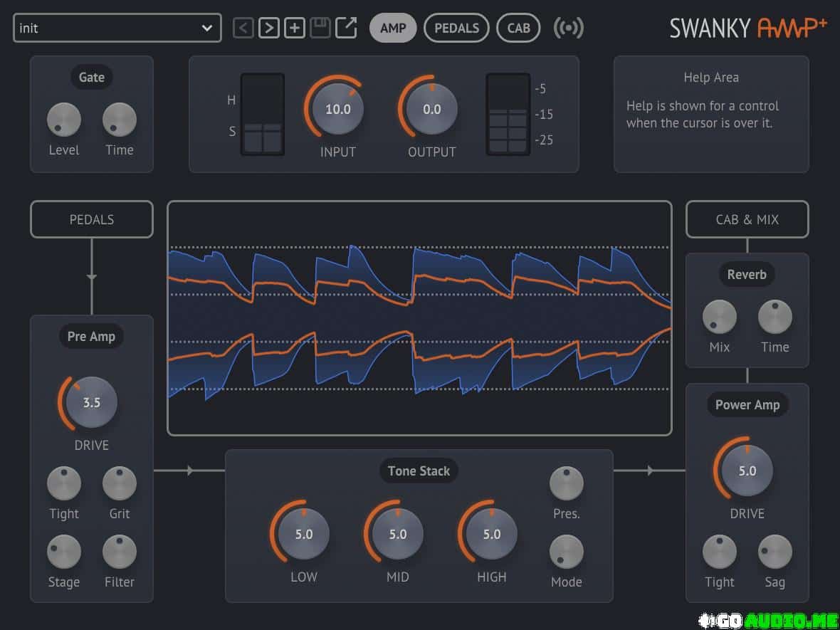Viewport: 840px width, 630px height.
Task: Click the Power Amp section label
Action: (x=747, y=405)
